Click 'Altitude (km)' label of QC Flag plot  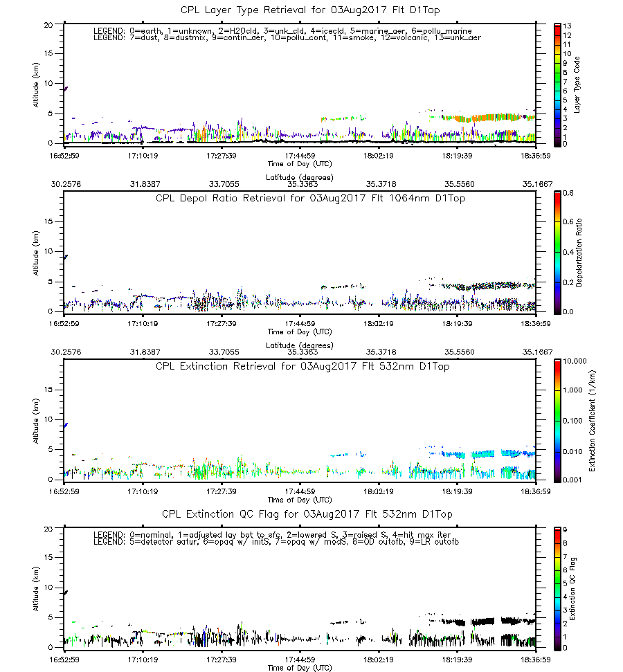[x=35, y=589]
